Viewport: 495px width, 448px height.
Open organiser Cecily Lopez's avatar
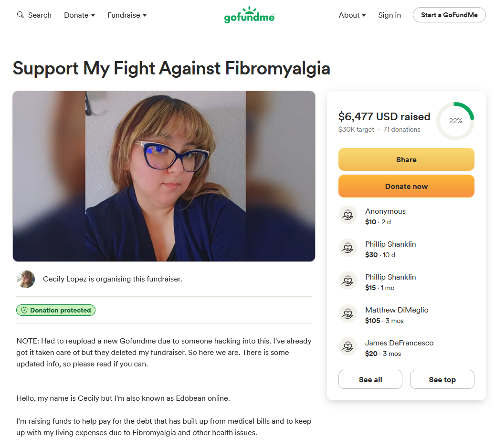[x=26, y=279]
